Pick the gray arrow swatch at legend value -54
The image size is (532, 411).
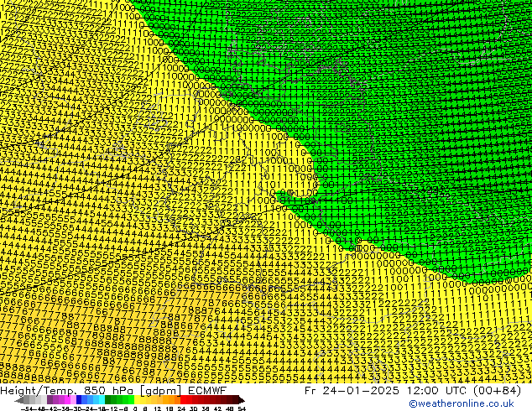[x=19, y=400]
